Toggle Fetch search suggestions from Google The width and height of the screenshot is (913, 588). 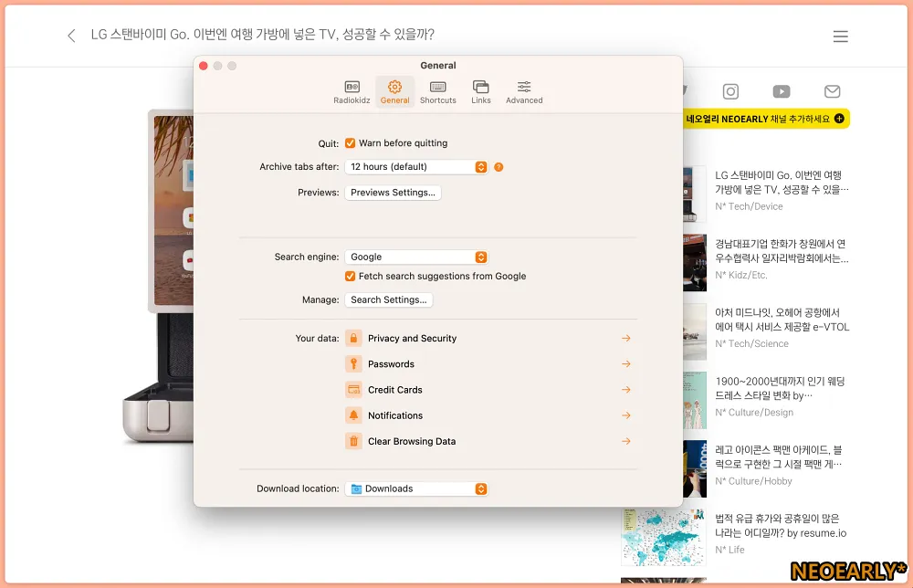click(350, 276)
